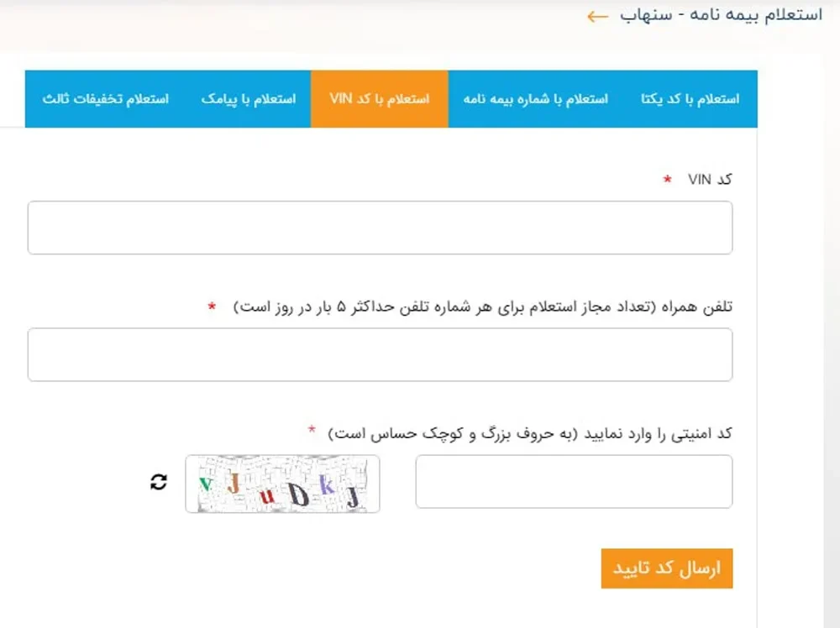This screenshot has height=628, width=840.
Task: Focus the کد VIN input field
Action: [380, 228]
